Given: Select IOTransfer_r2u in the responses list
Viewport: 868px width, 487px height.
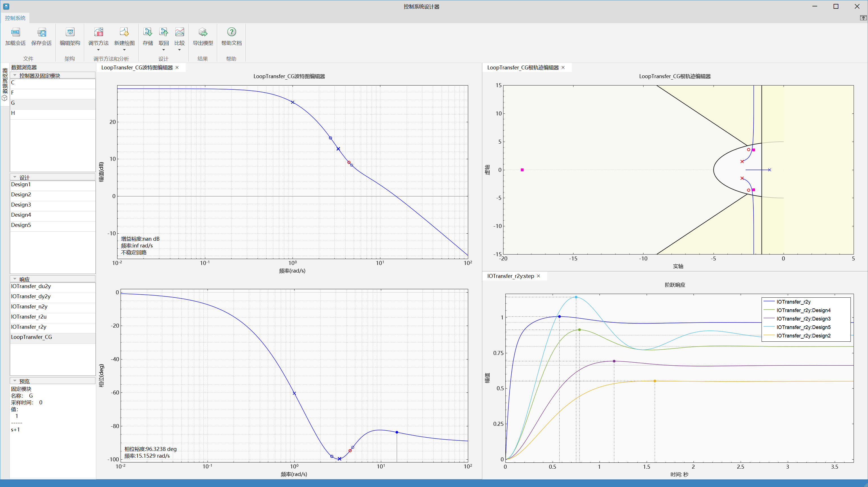Looking at the screenshot, I should 29,317.
